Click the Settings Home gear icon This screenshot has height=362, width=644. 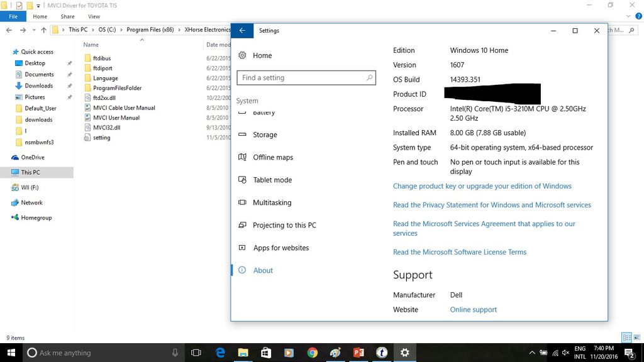tap(243, 55)
